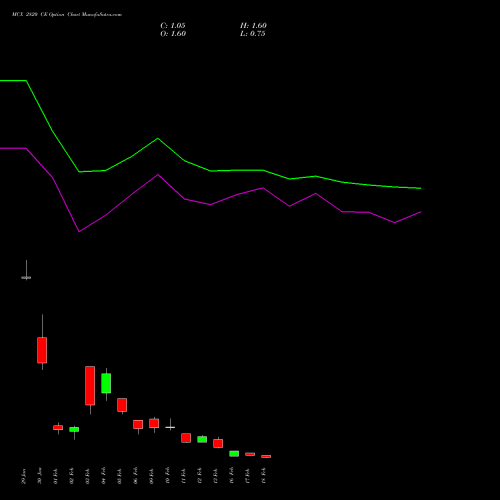500x500 pixels.
Task: Click the '10 Feb' date axis label
Action: 168,476
